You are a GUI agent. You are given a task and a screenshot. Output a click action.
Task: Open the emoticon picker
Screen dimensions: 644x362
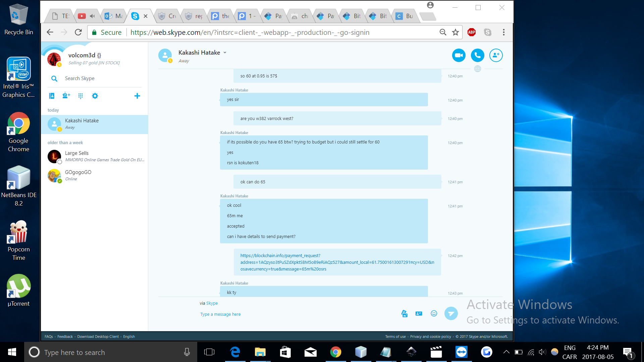(x=434, y=313)
